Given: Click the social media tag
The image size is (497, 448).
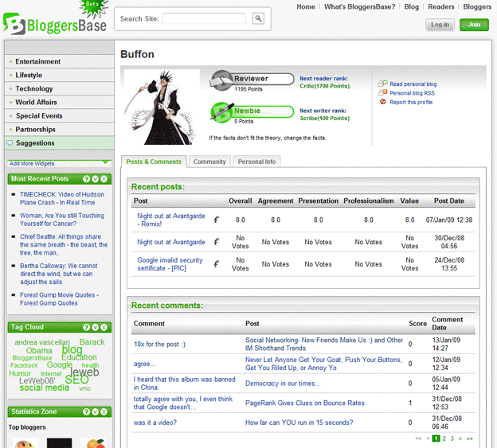Looking at the screenshot, I should (44, 388).
